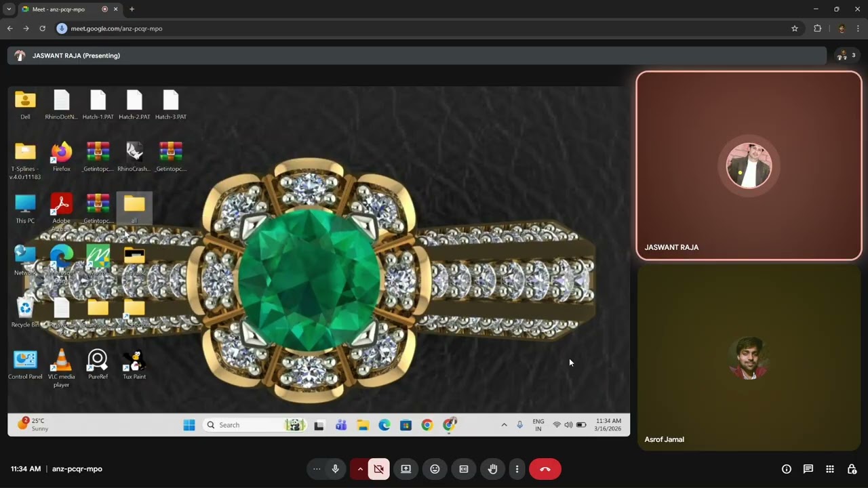Open File Explorer from the shared taskbar

363,425
